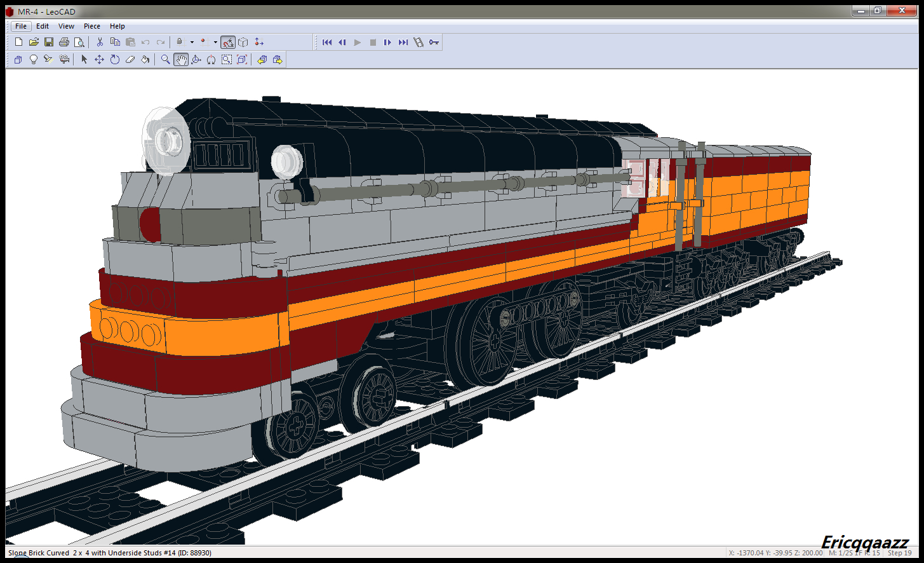Screen dimensions: 924x563
Task: Select the Rotate tool
Action: point(114,59)
